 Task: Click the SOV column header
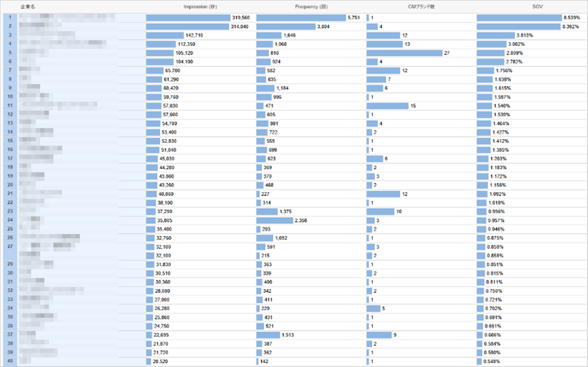[537, 7]
